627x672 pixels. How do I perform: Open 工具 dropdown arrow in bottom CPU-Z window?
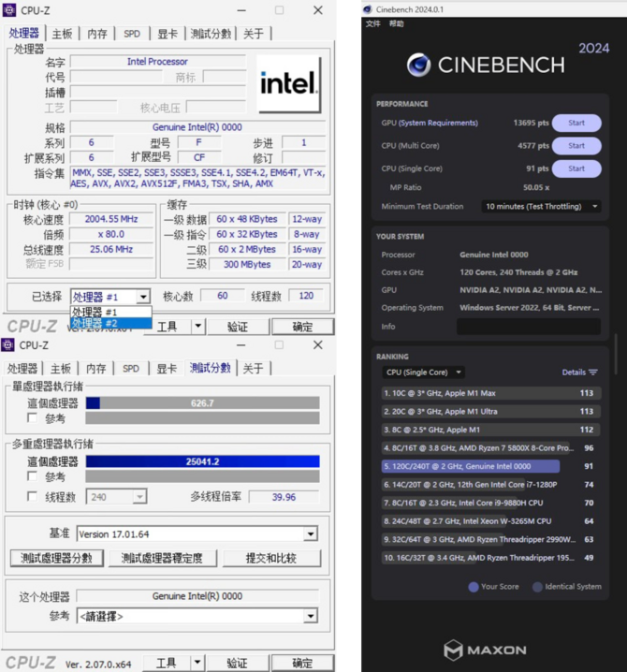coord(197,663)
